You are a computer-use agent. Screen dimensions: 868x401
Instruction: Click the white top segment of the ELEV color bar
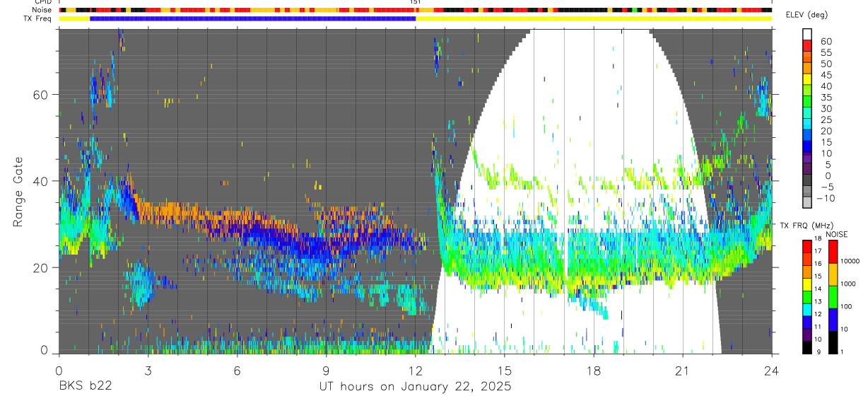coord(808,34)
